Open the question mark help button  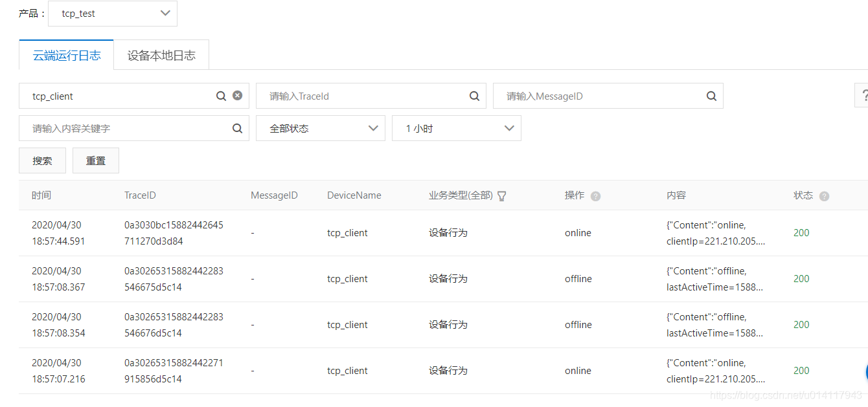862,96
